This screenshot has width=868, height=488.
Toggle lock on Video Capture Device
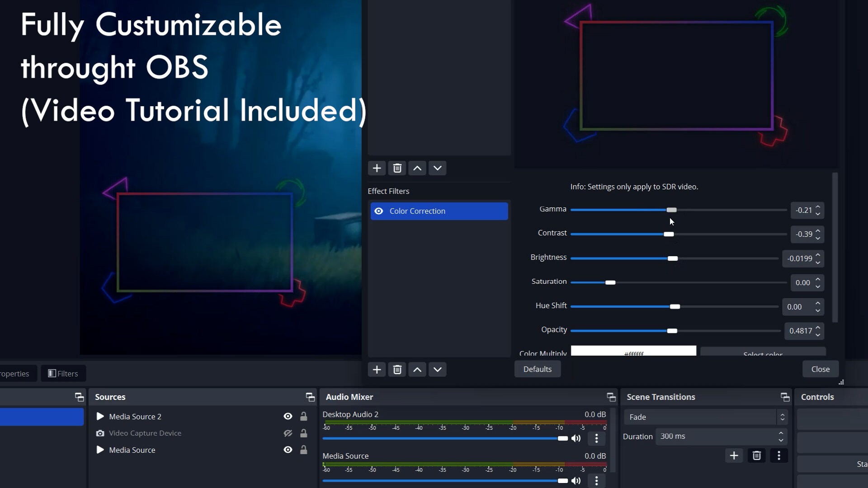coord(304,433)
